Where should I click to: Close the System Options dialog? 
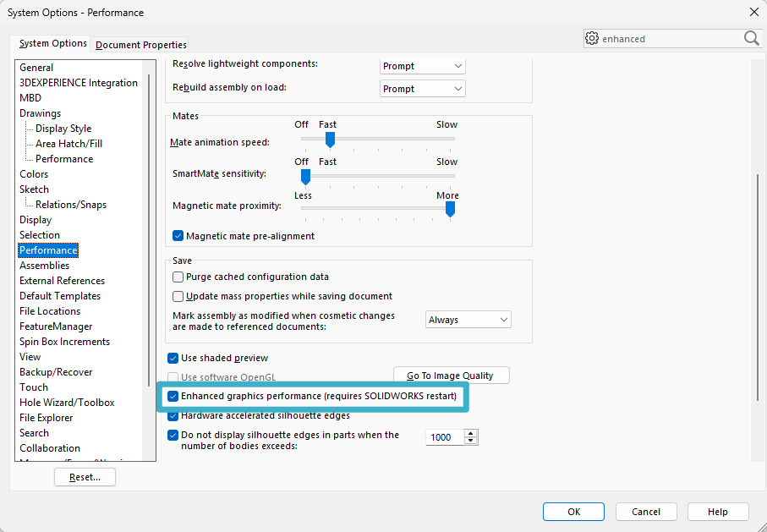[754, 12]
